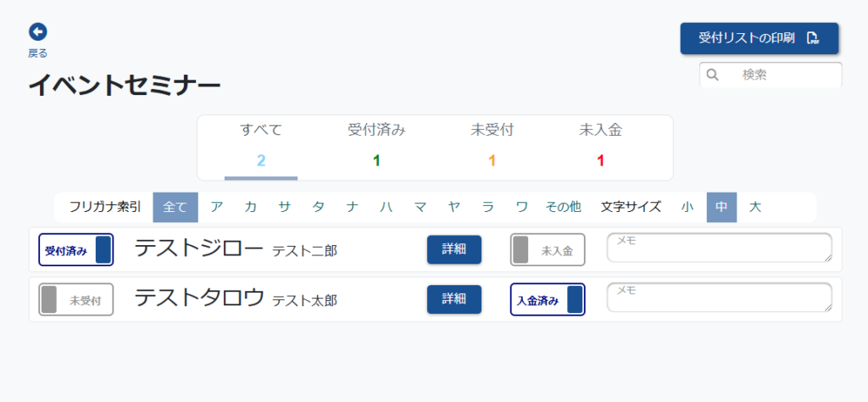Click the PDF icon on print button
This screenshot has width=868, height=402.
(813, 38)
